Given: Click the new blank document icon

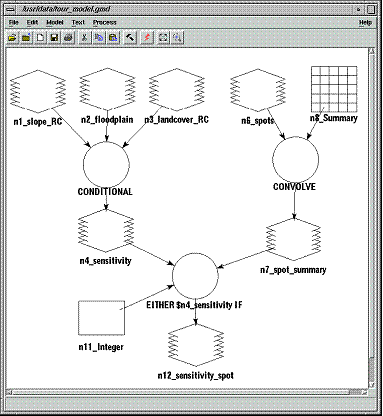Looking at the screenshot, I should pos(40,37).
